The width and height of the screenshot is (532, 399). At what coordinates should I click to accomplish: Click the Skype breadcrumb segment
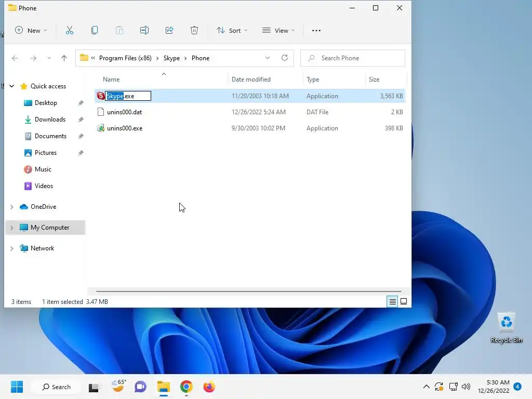171,58
